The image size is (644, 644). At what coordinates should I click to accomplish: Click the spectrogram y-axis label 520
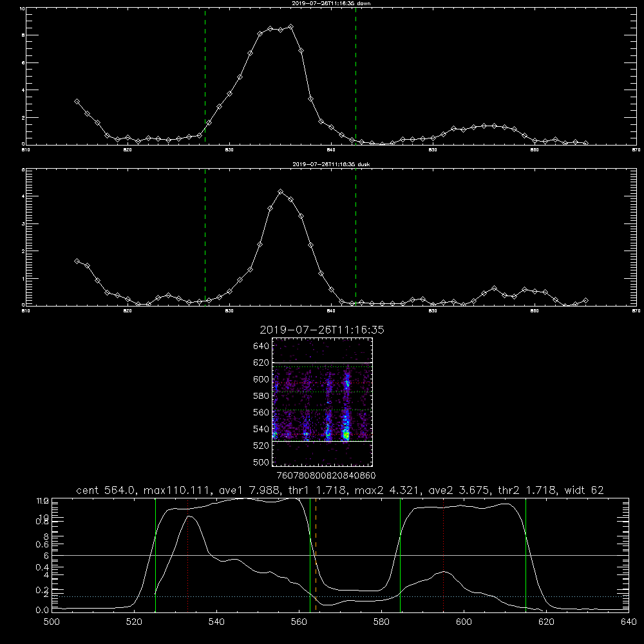[261, 446]
